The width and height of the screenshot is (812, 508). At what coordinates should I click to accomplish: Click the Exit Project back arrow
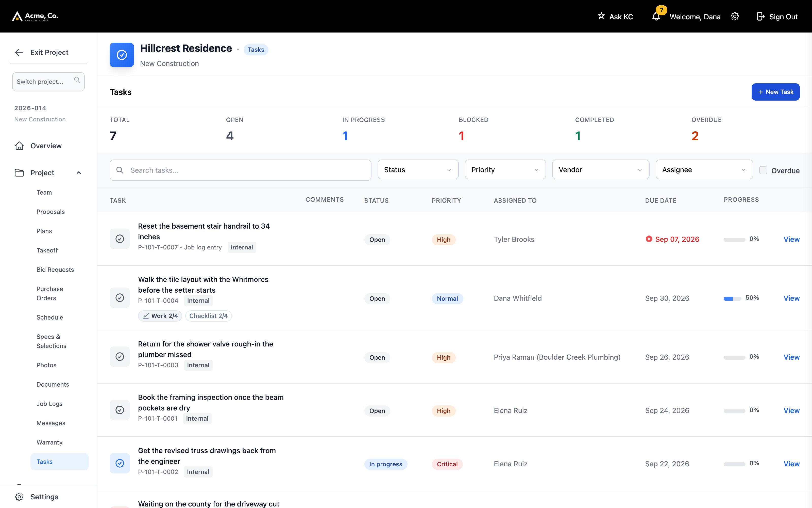click(x=19, y=52)
